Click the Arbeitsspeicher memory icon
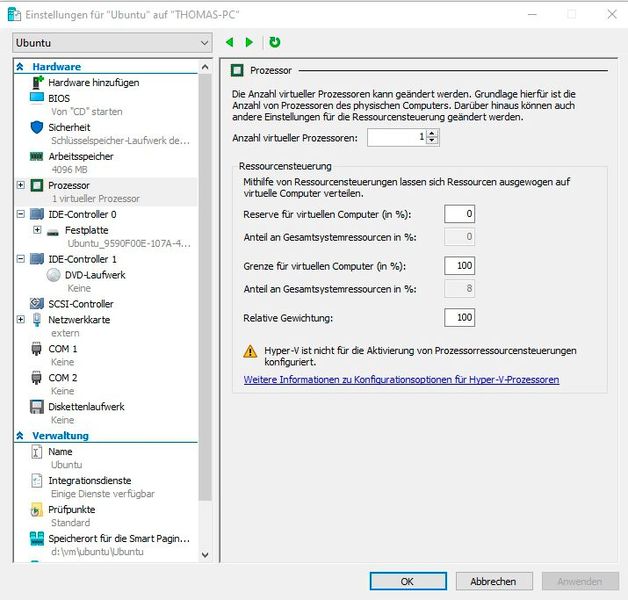 tap(36, 157)
